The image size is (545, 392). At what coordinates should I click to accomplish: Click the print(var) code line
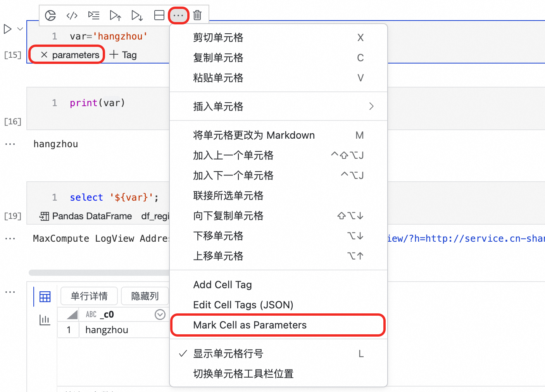(x=97, y=103)
